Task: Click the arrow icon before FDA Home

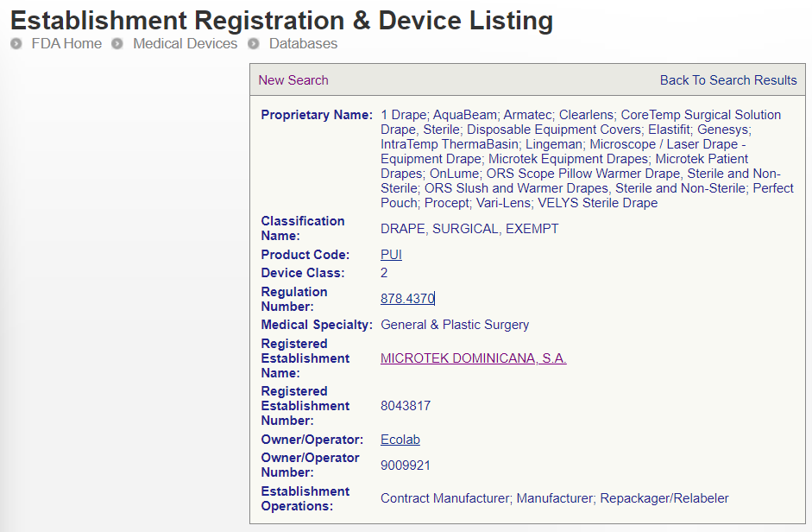Action: 16,43
